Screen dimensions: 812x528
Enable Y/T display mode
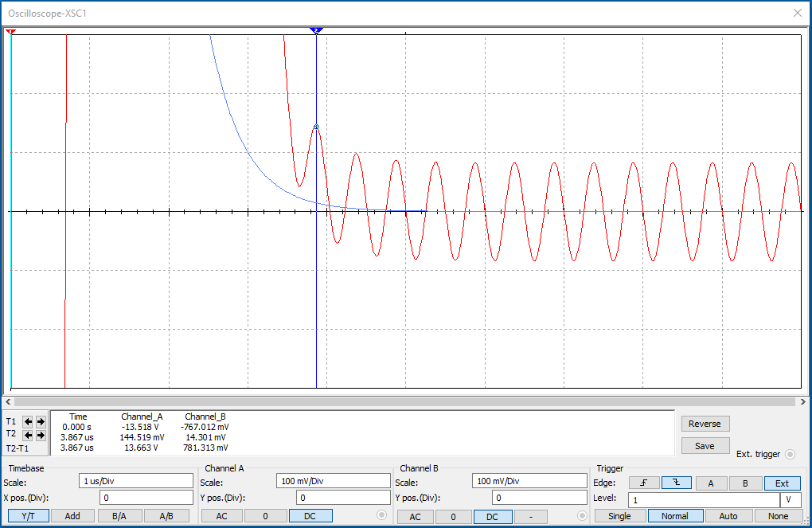point(28,516)
